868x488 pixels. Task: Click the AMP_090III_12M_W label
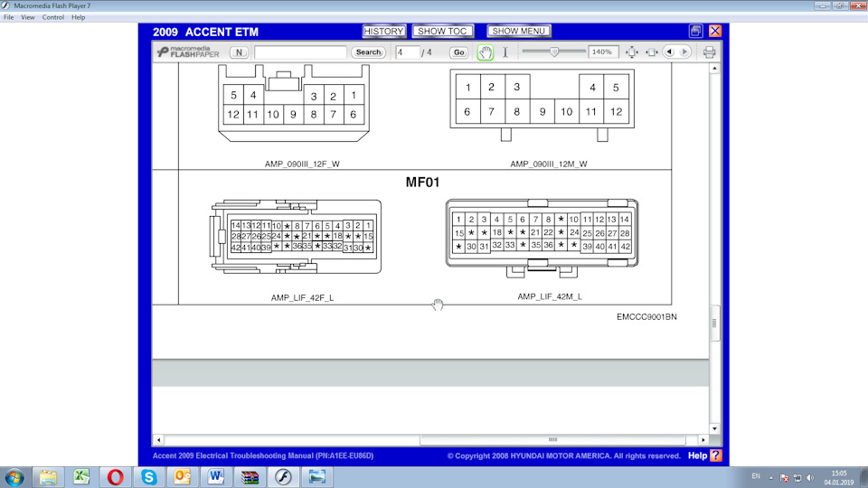click(549, 164)
